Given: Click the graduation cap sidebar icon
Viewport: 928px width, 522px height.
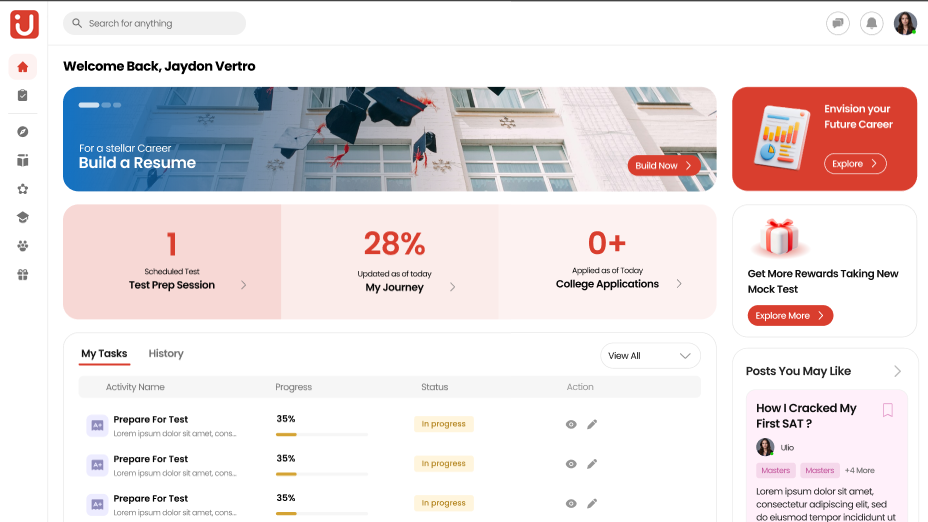Looking at the screenshot, I should (23, 217).
